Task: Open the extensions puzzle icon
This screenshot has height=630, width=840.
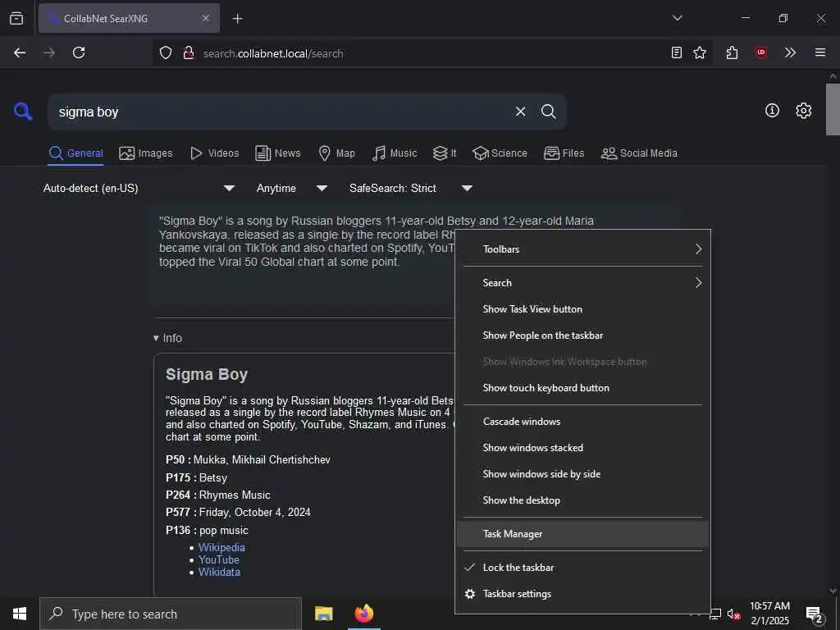Action: [x=732, y=52]
